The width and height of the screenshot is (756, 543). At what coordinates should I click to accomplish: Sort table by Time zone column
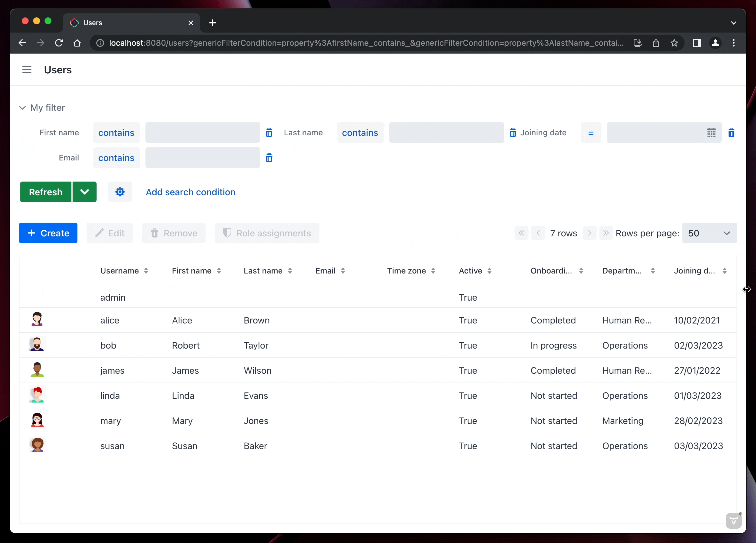tap(433, 271)
